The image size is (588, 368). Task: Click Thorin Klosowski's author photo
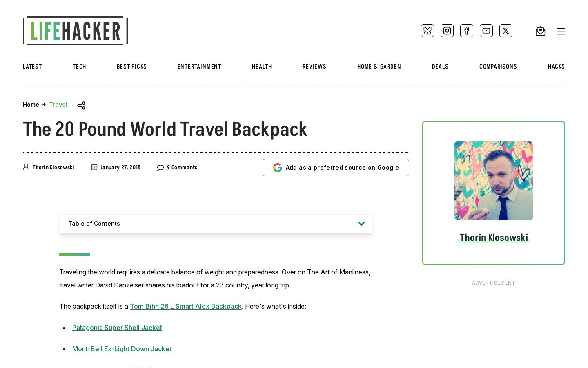click(494, 181)
